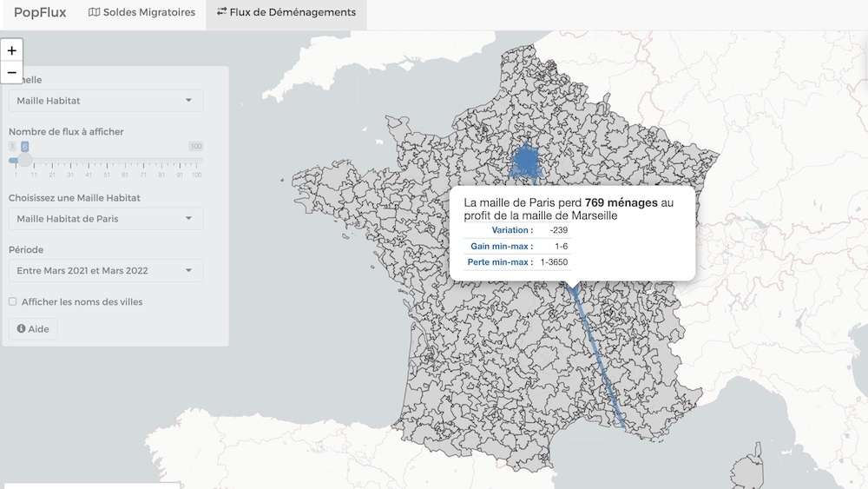Click the arrows icon beside Flux de Déménagements
868x489 pixels.
tap(221, 11)
